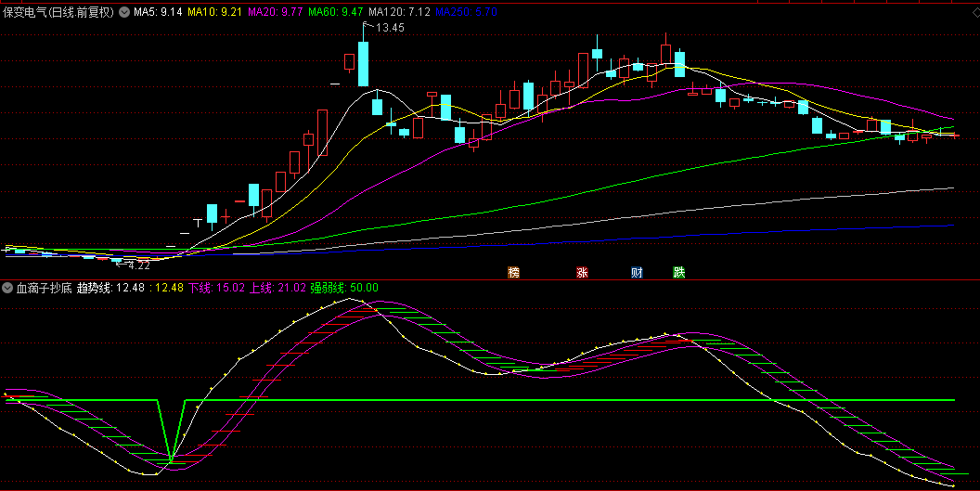Click the 血滴子抄底 indicator name

[44, 288]
